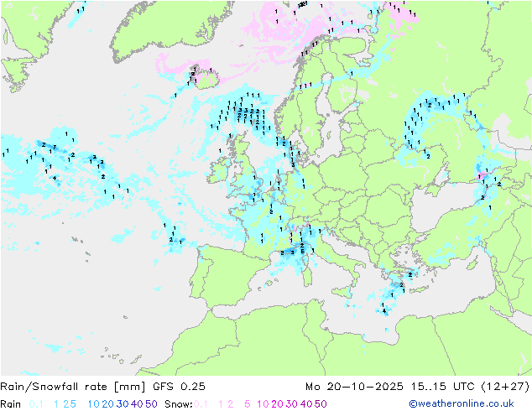This screenshot has height=411, width=532.
Task: Click the Snow legend value 40
Action: tap(306, 404)
